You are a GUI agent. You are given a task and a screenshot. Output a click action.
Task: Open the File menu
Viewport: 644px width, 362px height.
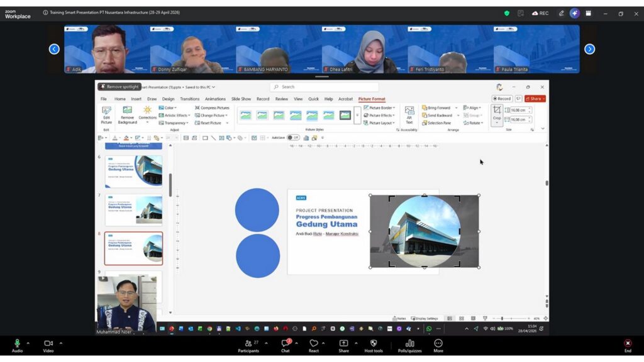click(104, 99)
